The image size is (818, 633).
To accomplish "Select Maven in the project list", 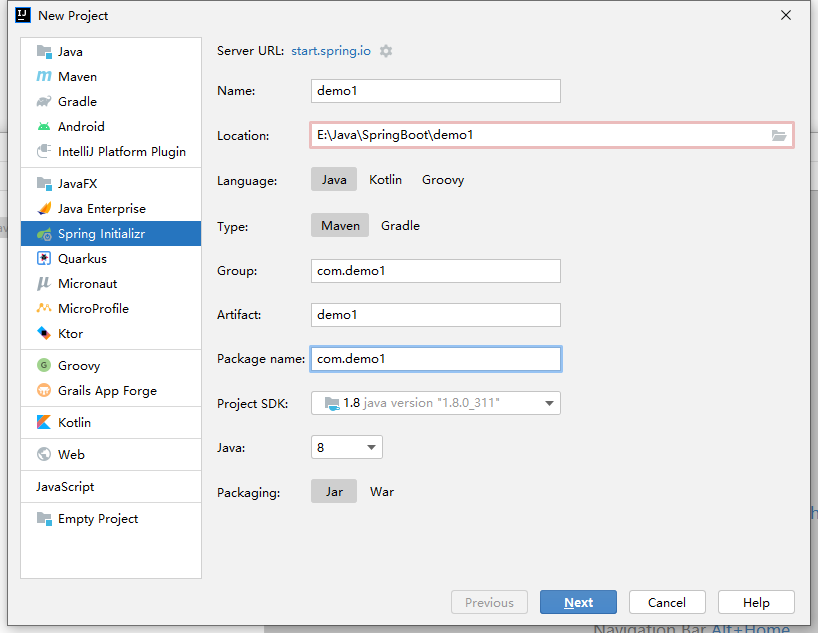I will pos(111,77).
